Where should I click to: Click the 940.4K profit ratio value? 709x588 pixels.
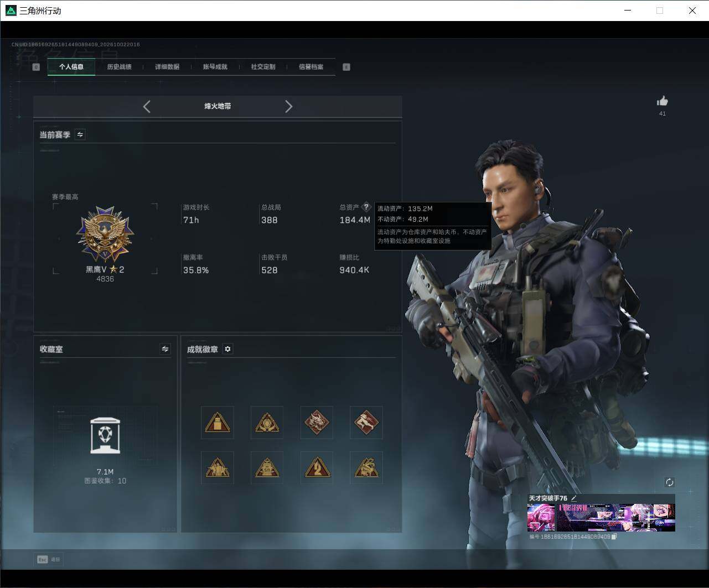click(x=354, y=270)
